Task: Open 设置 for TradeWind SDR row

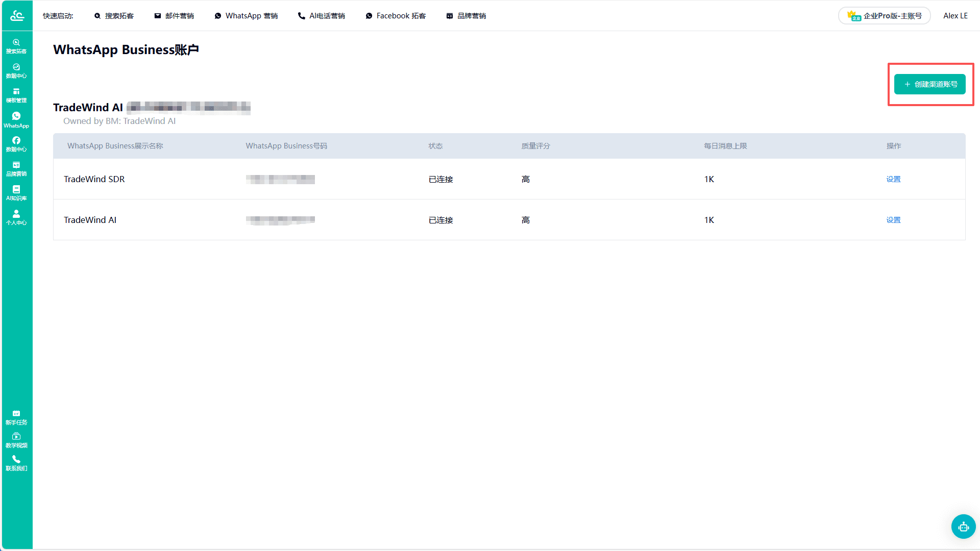Action: click(x=893, y=179)
